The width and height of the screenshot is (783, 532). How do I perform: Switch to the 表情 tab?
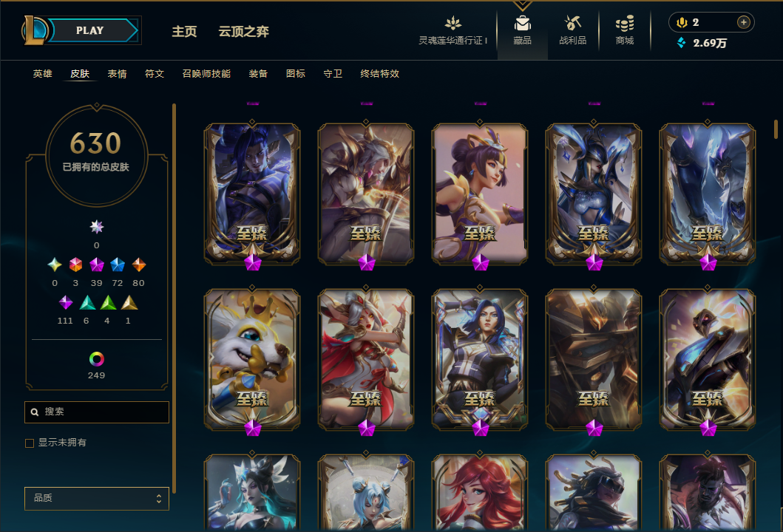117,74
